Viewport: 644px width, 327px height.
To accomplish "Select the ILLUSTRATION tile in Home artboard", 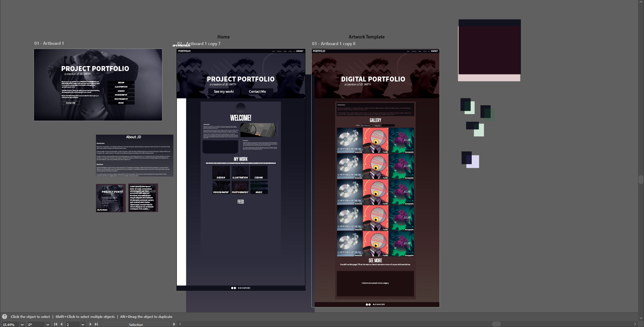I will [x=240, y=172].
